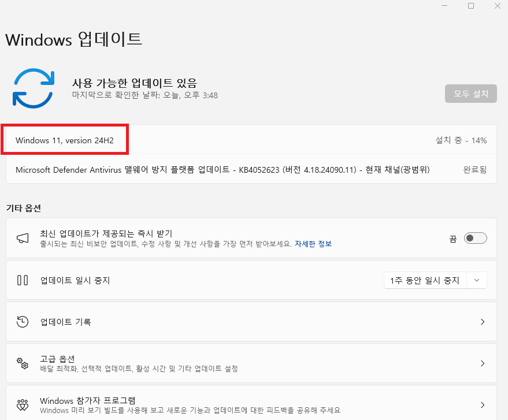Screen dimensions: 508x420
Task: Toggle 최신 업데이트가 제공되는 즉시 받기 switch
Action: (475, 239)
